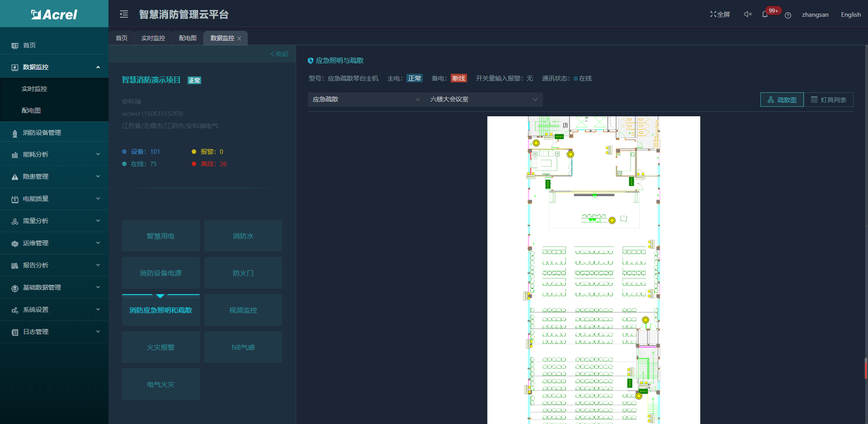Collapse the sidebar with hamburger icon

tap(124, 14)
